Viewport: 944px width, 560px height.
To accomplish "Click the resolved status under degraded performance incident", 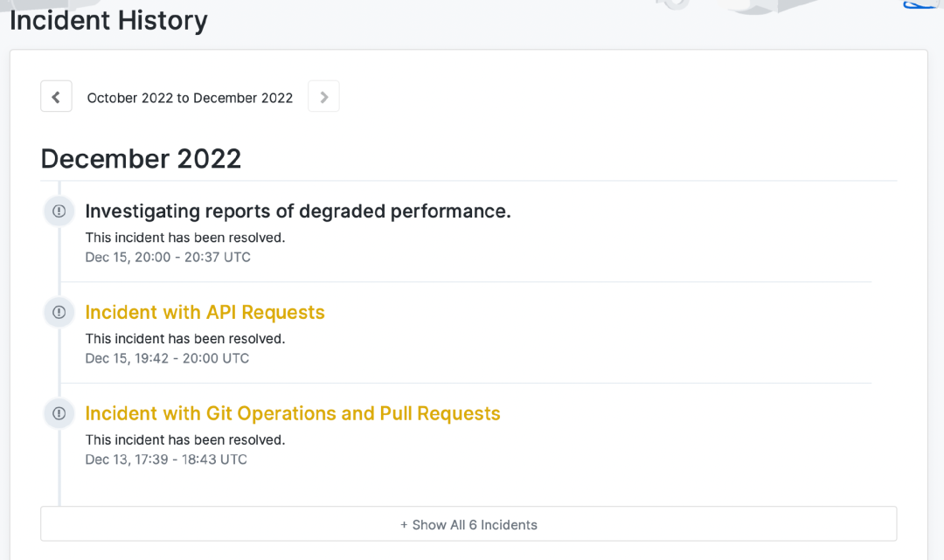I will pyautogui.click(x=184, y=238).
